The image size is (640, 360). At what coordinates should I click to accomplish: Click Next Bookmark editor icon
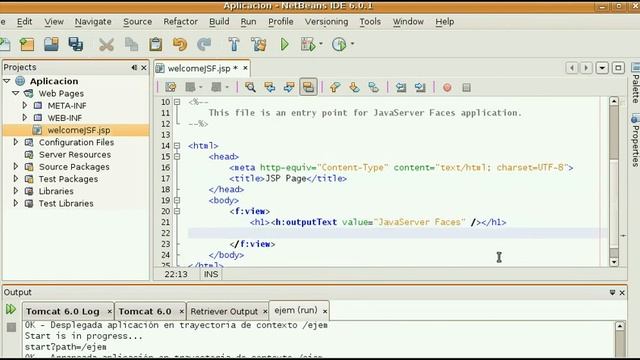(x=354, y=87)
